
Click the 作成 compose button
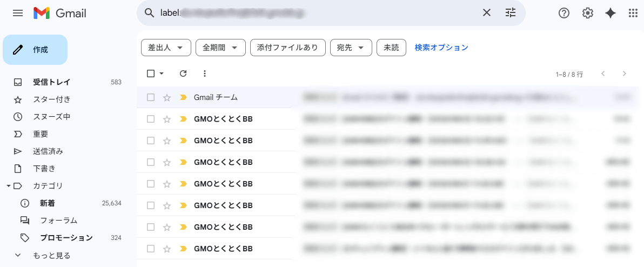35,50
